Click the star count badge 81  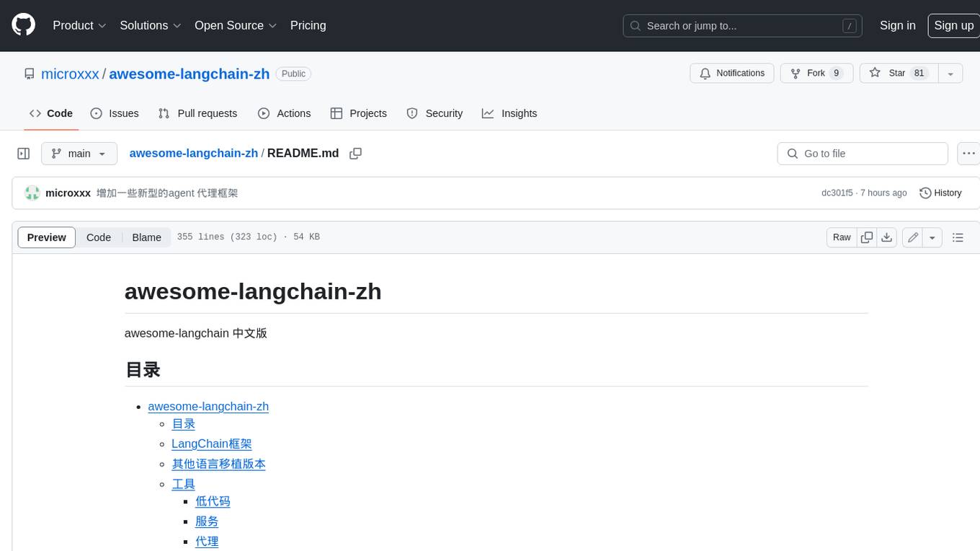tap(919, 73)
